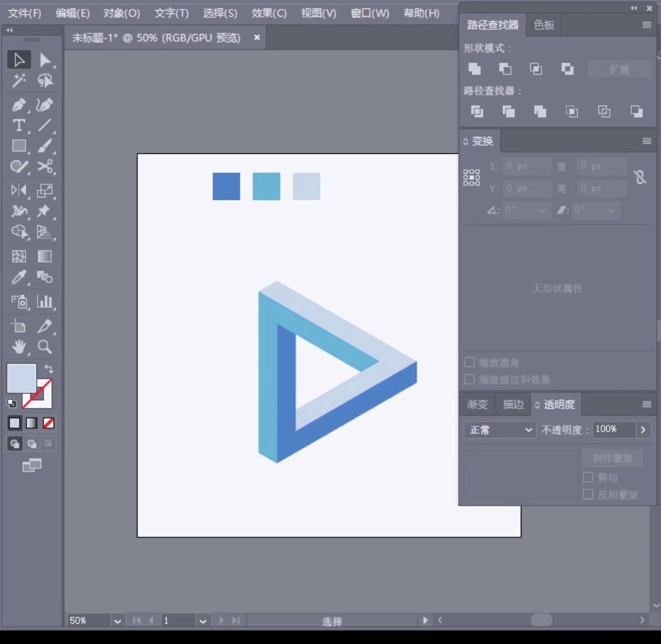661x644 pixels.
Task: Open the 透明度 panel options menu
Action: [647, 404]
